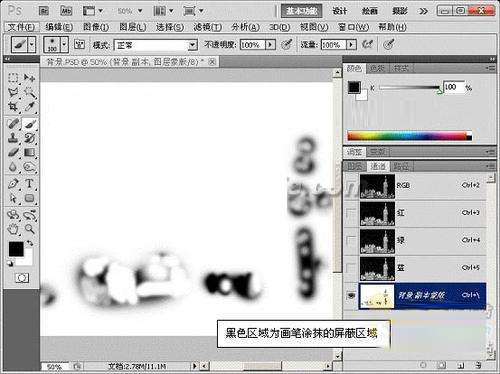Switch to the 摄影 workspace
500x374 pixels.
pyautogui.click(x=400, y=11)
